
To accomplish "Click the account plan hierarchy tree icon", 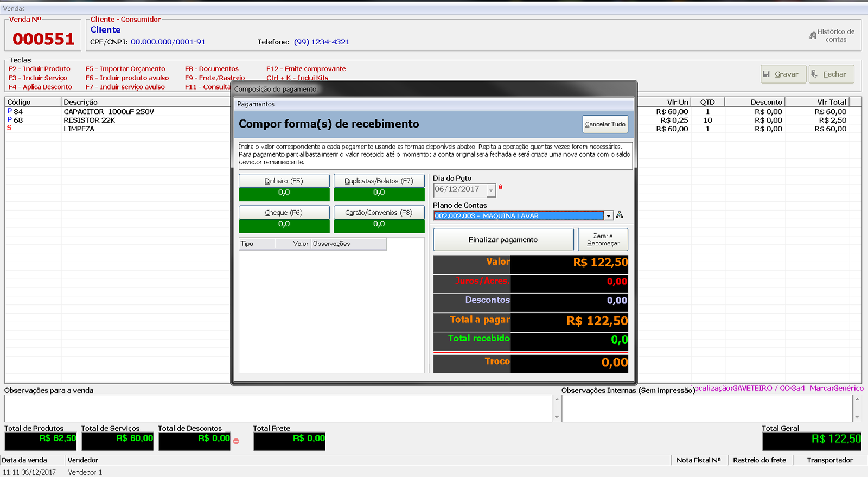I will point(620,215).
